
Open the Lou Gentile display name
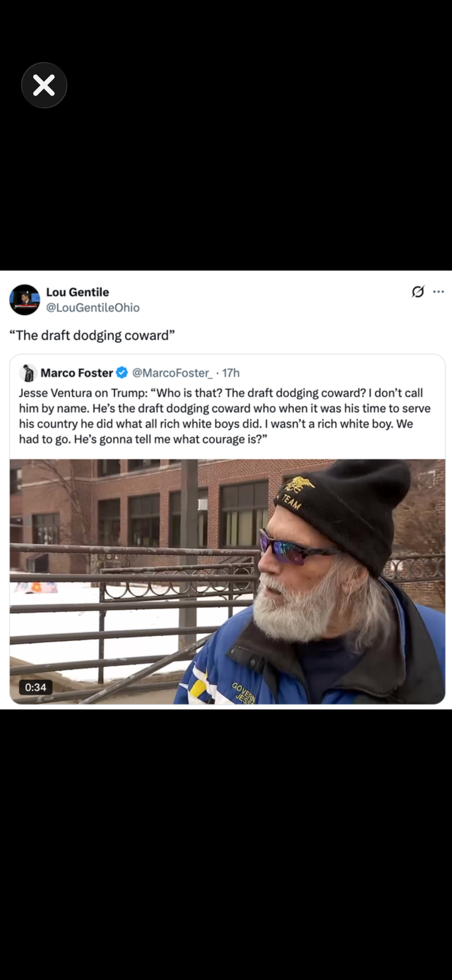click(77, 292)
